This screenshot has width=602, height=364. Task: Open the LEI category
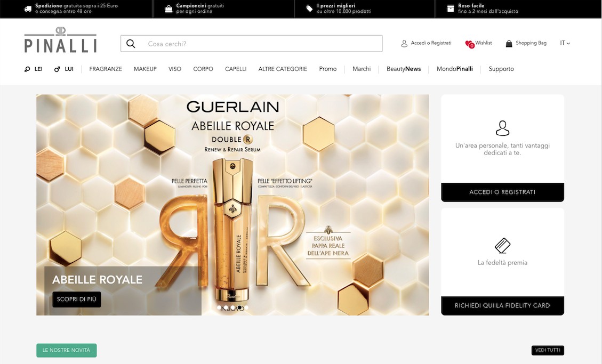click(x=38, y=69)
